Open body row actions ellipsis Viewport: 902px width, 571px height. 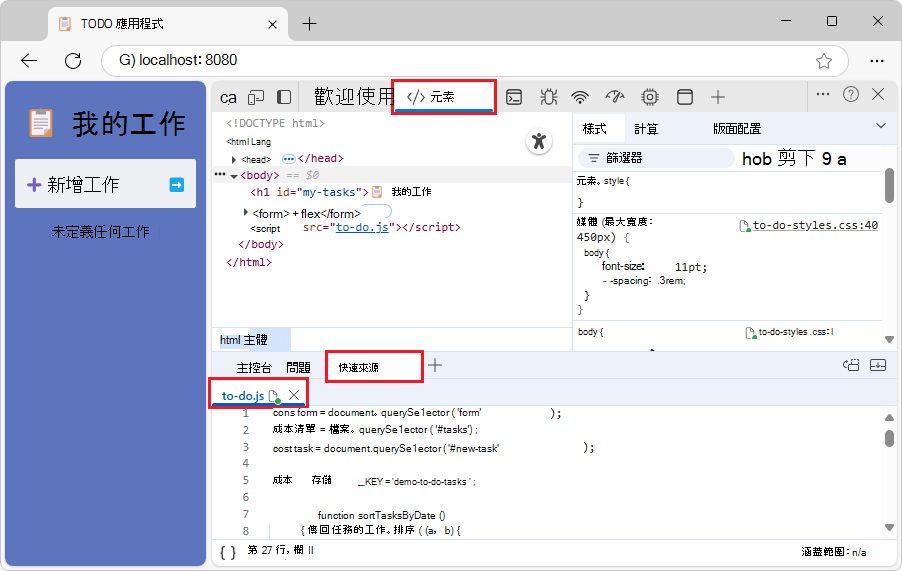[220, 174]
